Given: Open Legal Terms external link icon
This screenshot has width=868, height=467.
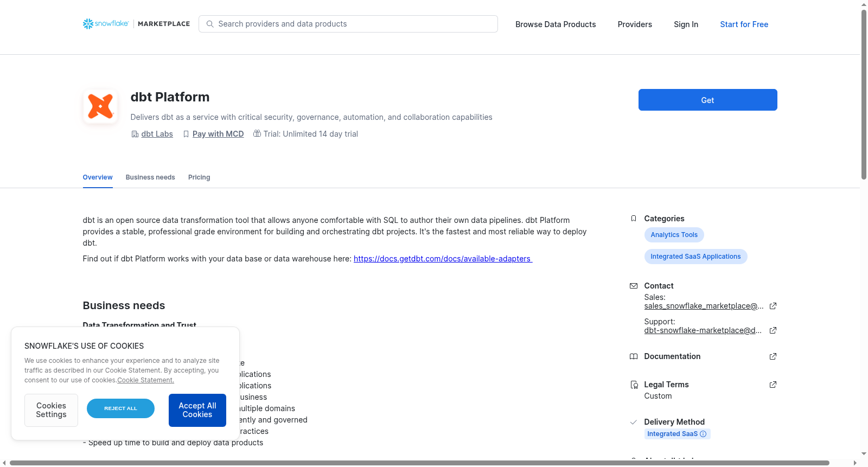Looking at the screenshot, I should point(773,385).
